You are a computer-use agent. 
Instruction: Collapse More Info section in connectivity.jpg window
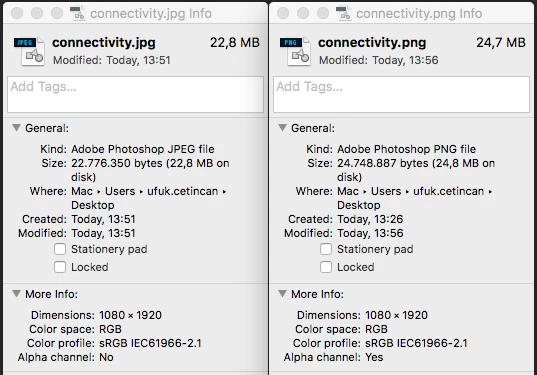(x=16, y=294)
